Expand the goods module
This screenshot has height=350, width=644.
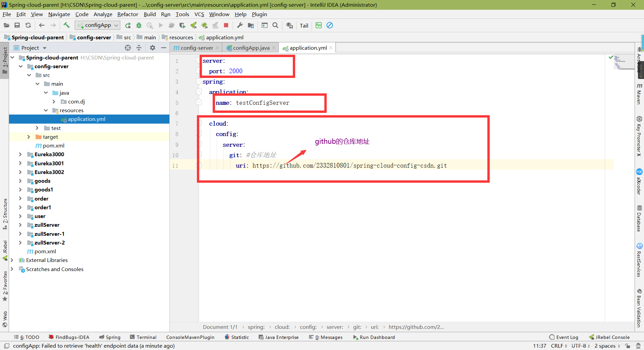tap(20, 181)
